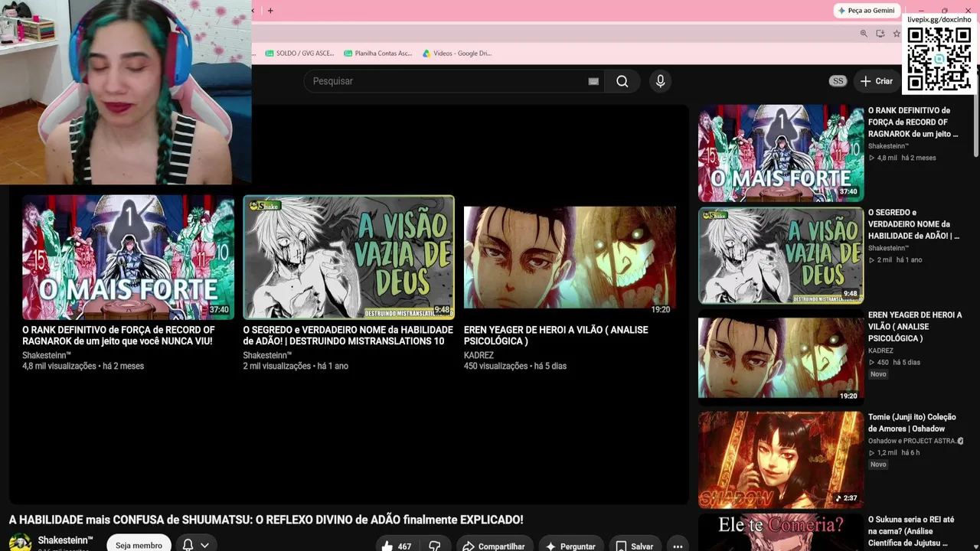Click sidebar title O Sukuna seria o REI

(911, 531)
